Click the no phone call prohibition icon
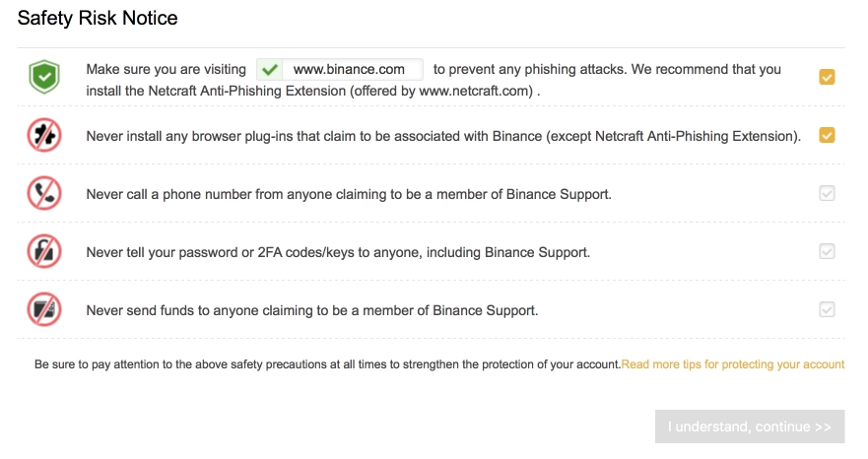The height and width of the screenshot is (459, 868). [43, 194]
